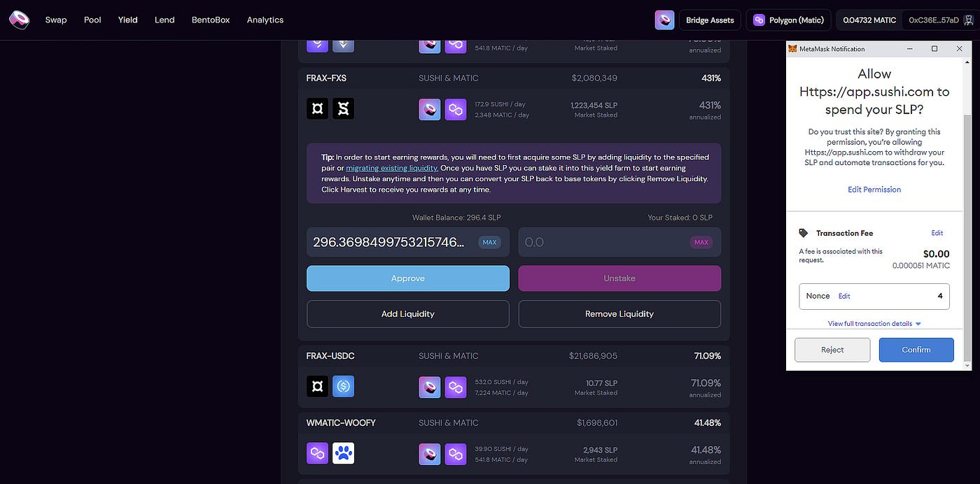
Task: Open the Pool page
Action: pyautogui.click(x=92, y=20)
